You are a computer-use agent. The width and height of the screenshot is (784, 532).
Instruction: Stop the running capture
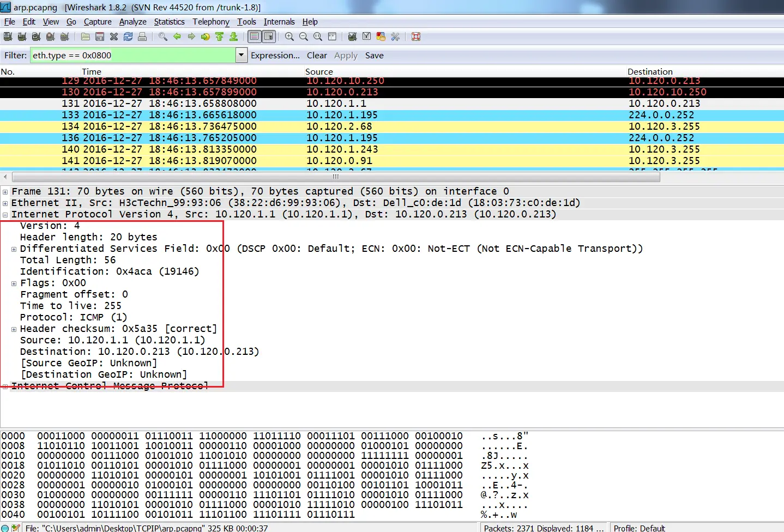50,37
